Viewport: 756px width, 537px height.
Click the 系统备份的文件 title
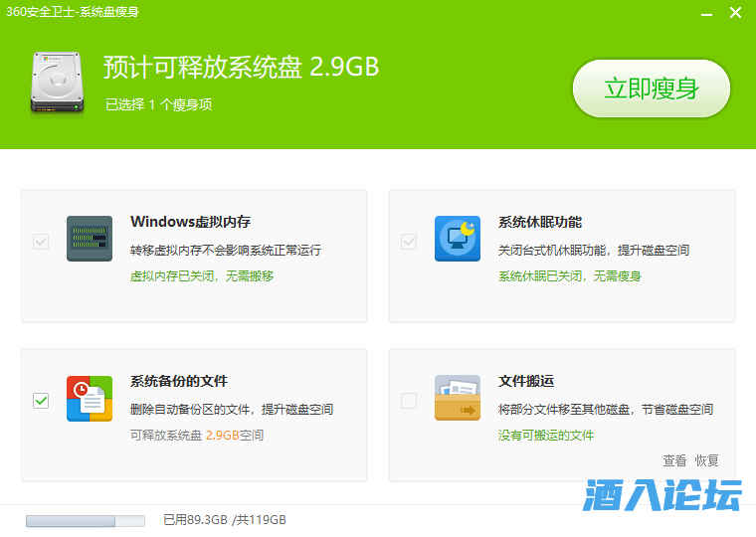(179, 381)
